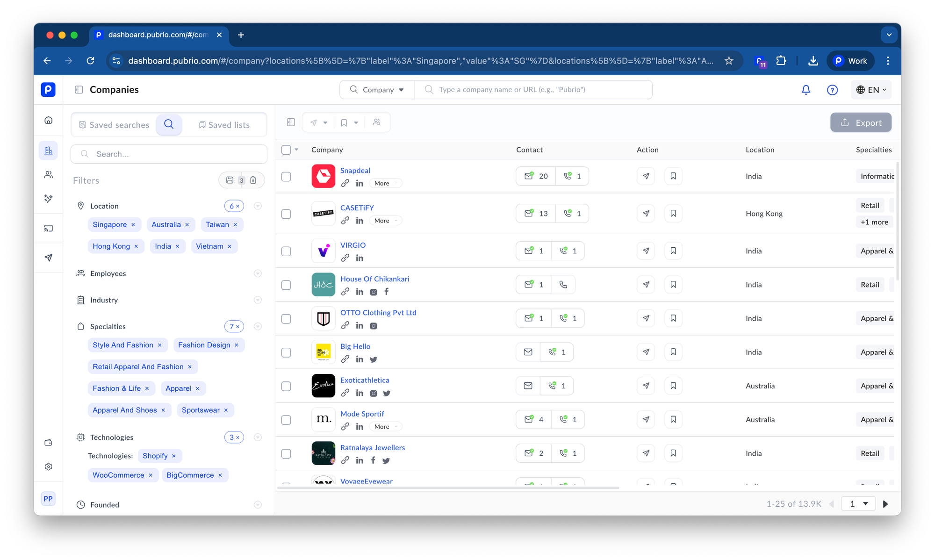Clear all filters with the trash icon

tap(253, 180)
